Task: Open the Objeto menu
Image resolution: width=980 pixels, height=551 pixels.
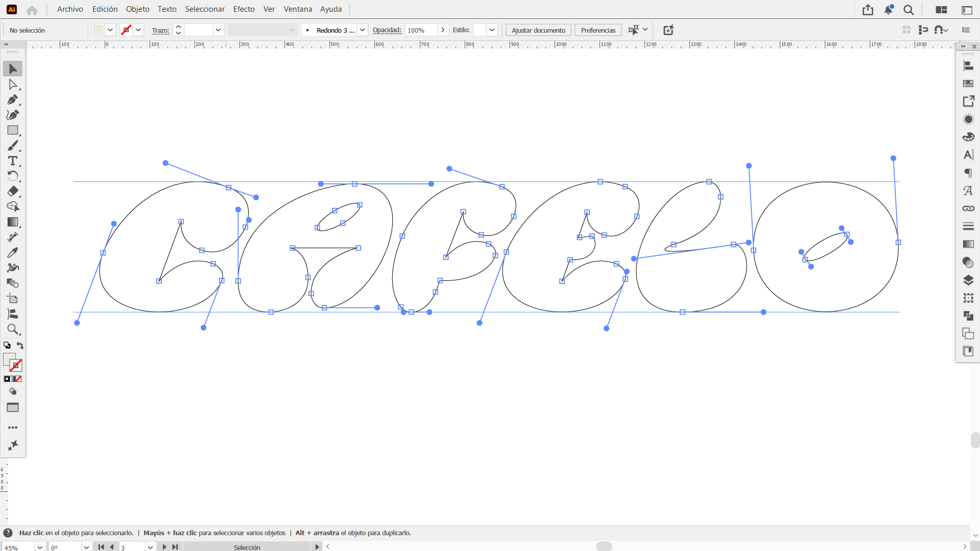Action: click(x=137, y=9)
